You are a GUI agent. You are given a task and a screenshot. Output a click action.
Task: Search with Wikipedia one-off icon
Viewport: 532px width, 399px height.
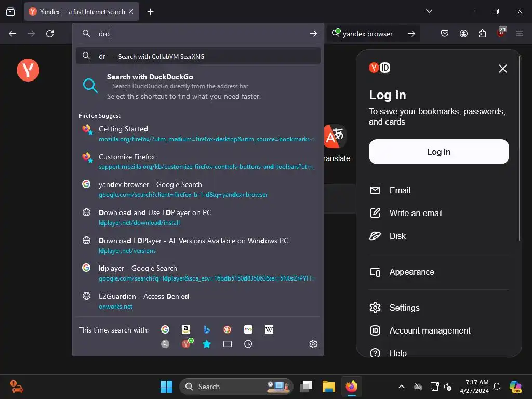coord(269,329)
